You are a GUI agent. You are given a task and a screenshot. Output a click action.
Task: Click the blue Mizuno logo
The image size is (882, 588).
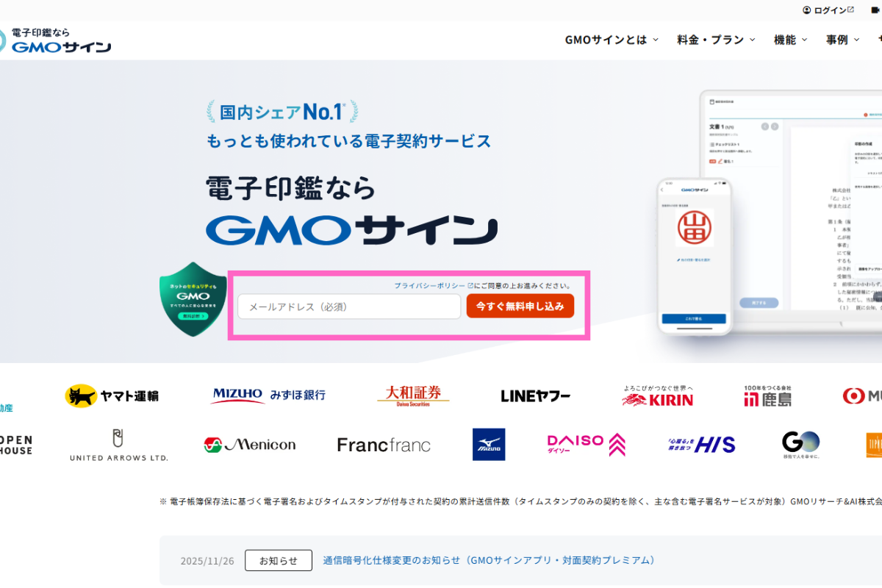click(x=489, y=445)
